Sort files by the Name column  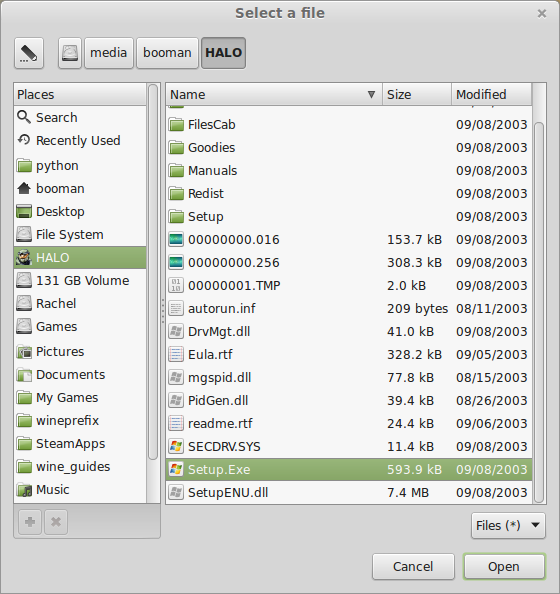(x=274, y=94)
